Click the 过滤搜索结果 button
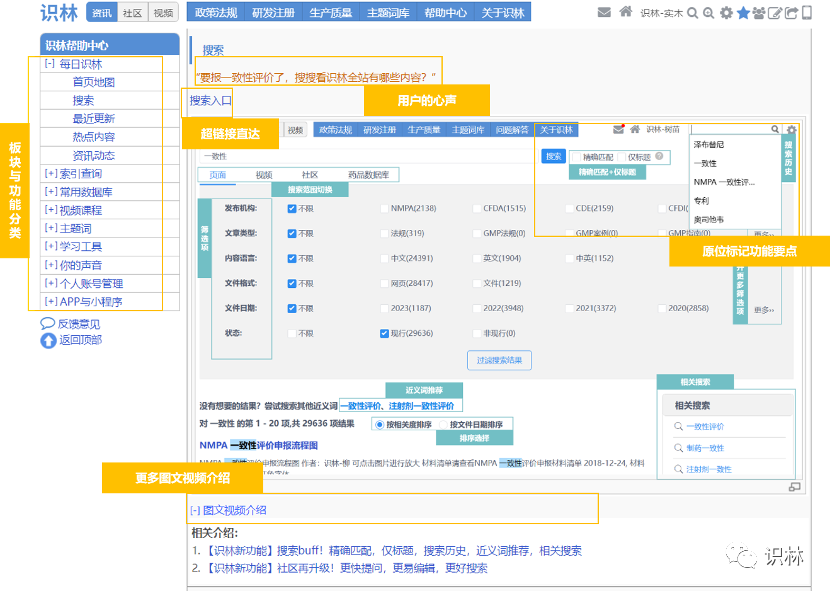 coord(499,361)
